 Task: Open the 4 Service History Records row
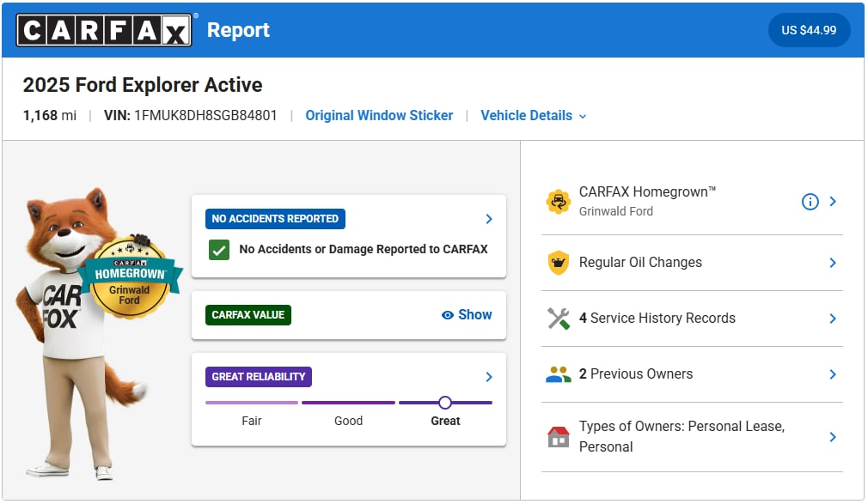[x=692, y=319]
